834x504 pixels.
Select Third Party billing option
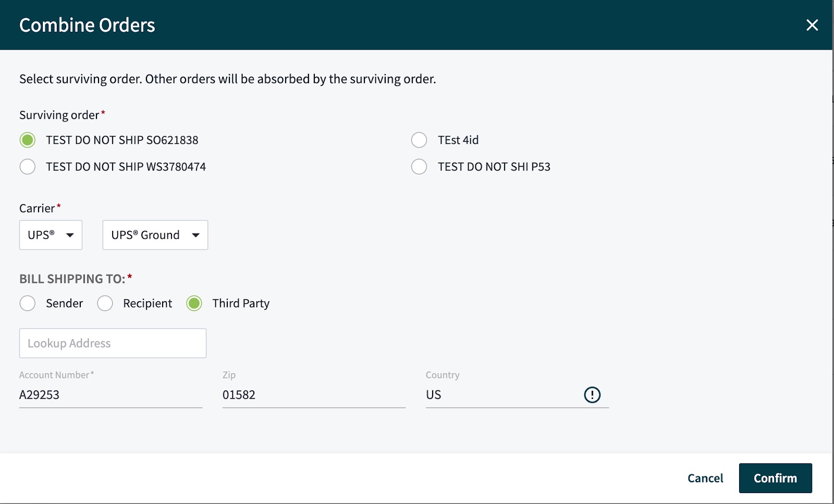point(193,303)
